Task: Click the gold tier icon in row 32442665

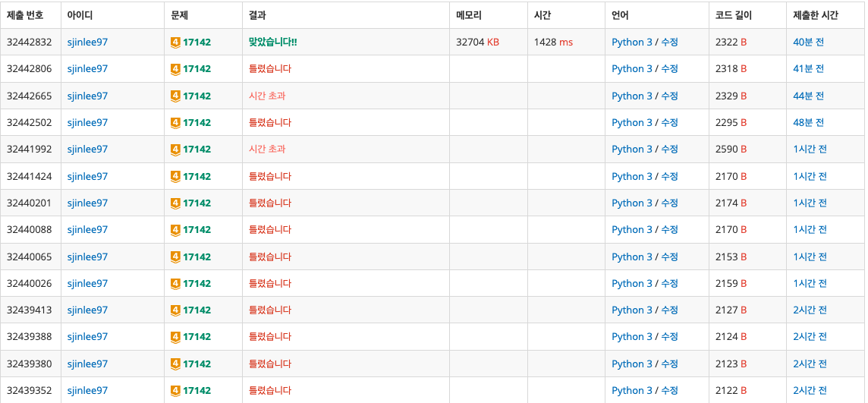Action: [175, 96]
